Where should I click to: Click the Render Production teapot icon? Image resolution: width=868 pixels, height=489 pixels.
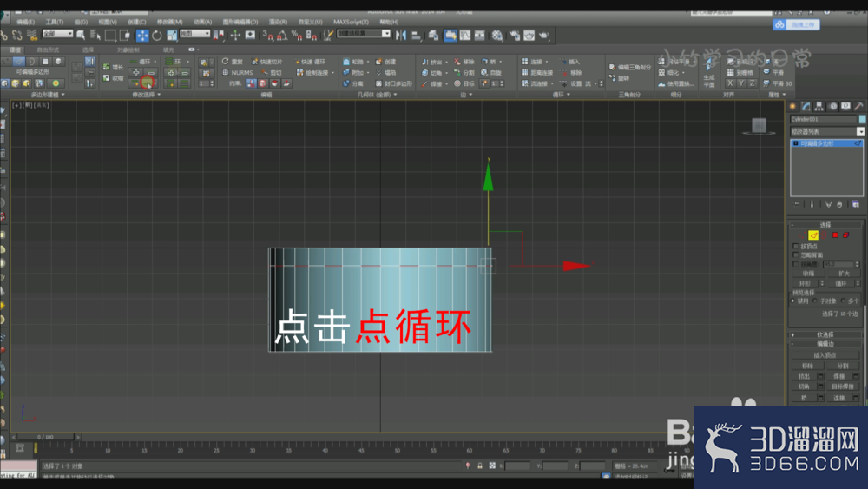point(544,36)
